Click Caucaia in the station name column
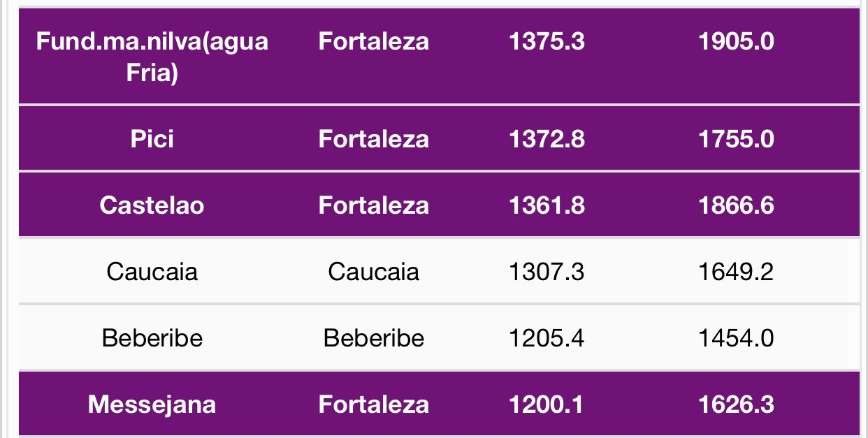868x438 pixels. (x=152, y=271)
